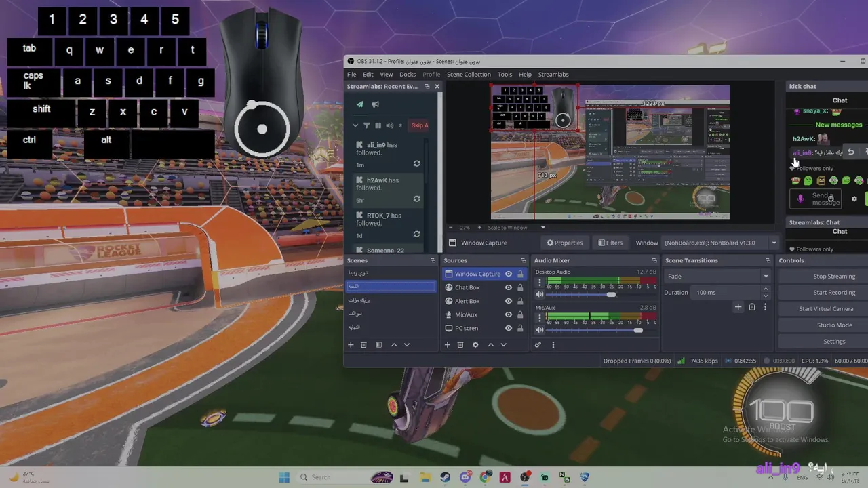Hide the Window Capture source
The height and width of the screenshot is (488, 868).
tap(509, 274)
